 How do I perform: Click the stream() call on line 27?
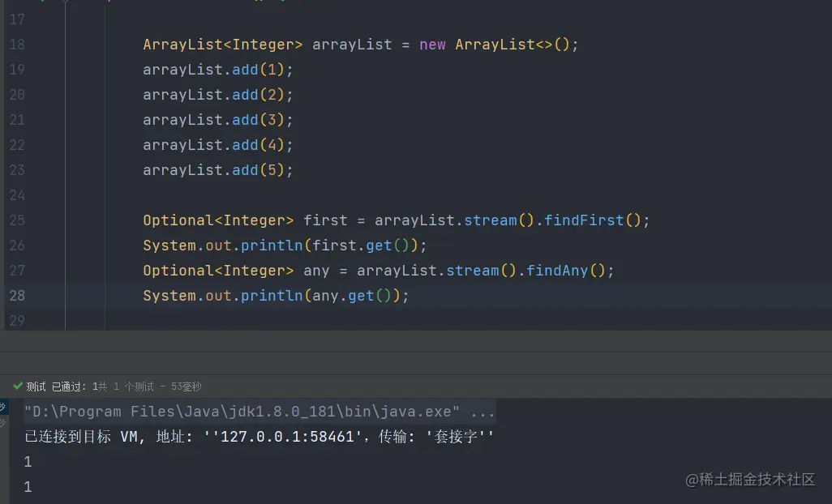click(x=481, y=271)
